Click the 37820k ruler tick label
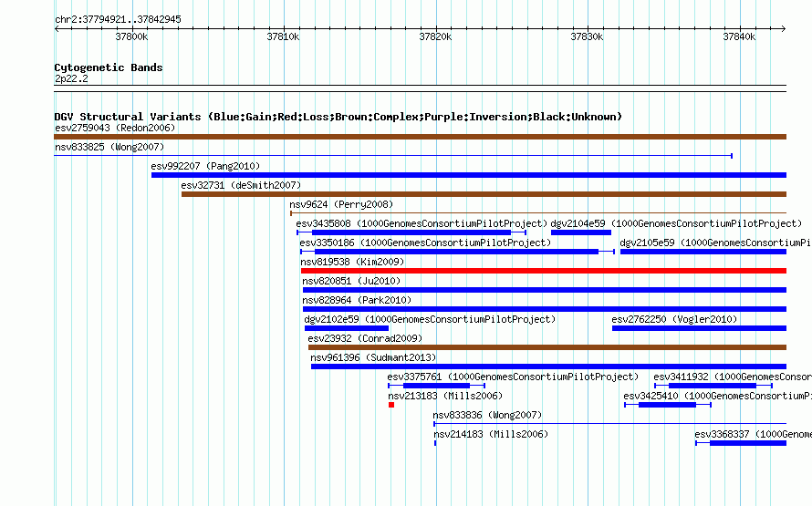 [x=435, y=36]
